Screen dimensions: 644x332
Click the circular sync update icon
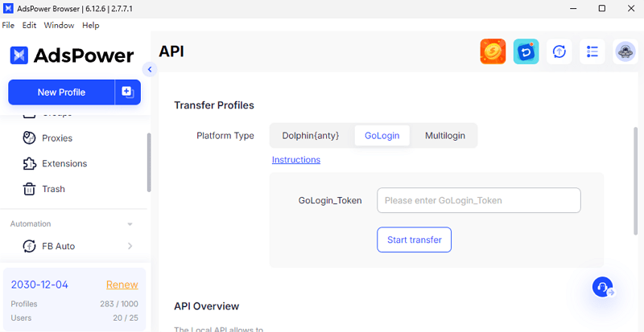pyautogui.click(x=559, y=51)
